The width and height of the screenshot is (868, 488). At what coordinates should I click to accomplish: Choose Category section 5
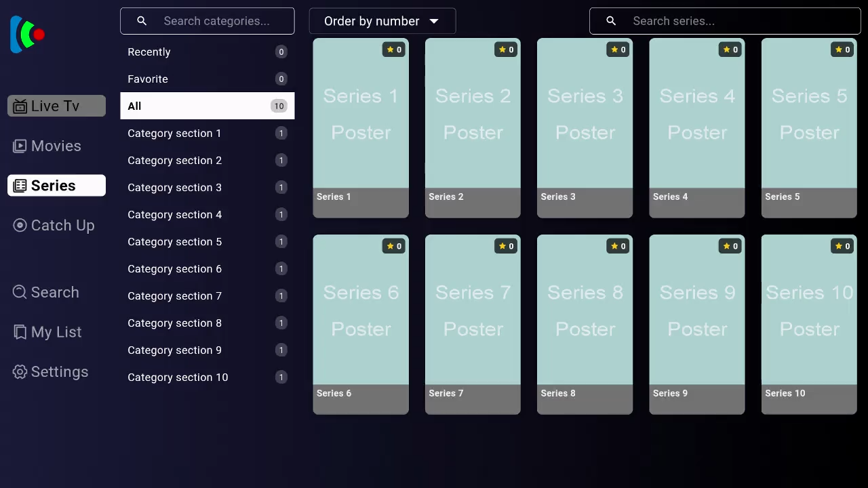point(207,242)
